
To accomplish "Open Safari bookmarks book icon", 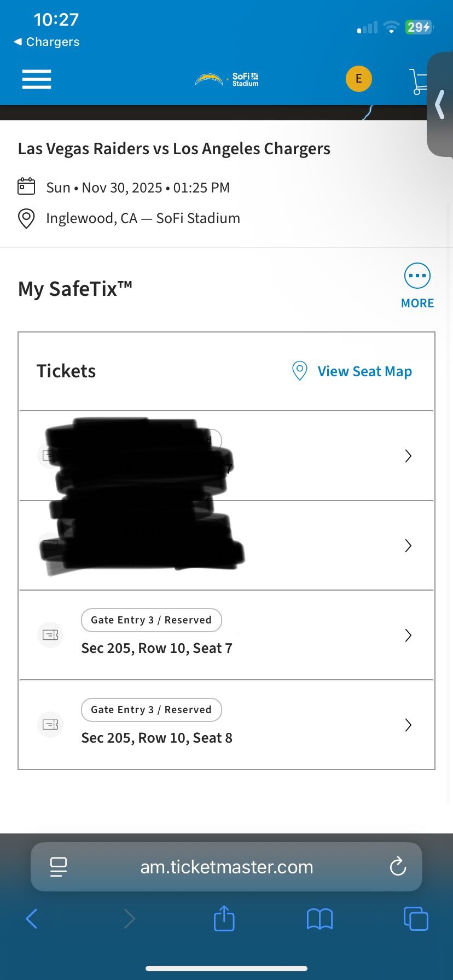I will click(x=320, y=919).
